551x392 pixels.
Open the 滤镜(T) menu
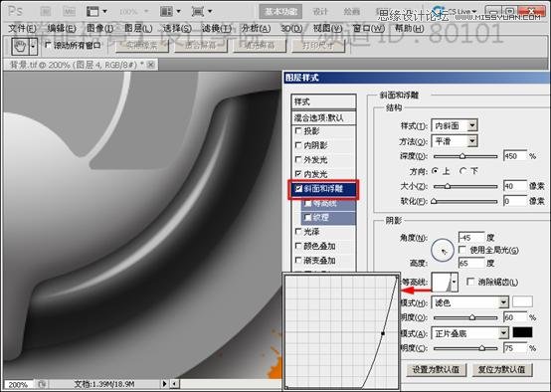(216, 28)
